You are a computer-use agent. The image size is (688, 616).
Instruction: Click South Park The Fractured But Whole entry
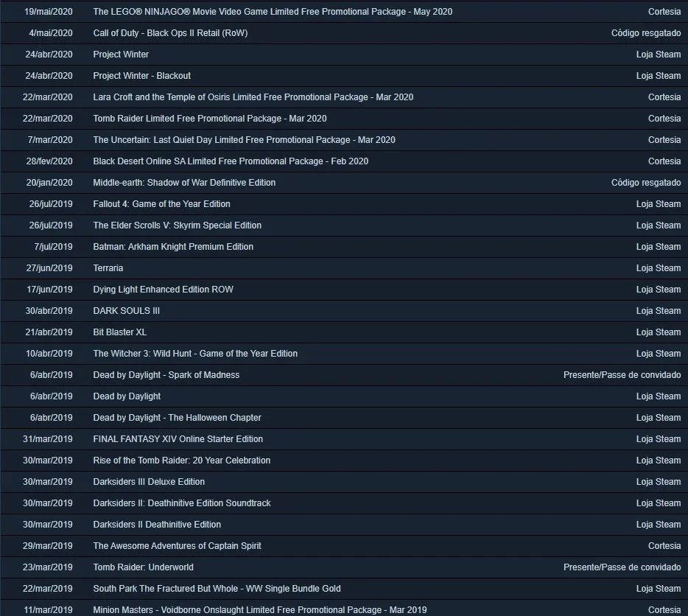click(217, 589)
